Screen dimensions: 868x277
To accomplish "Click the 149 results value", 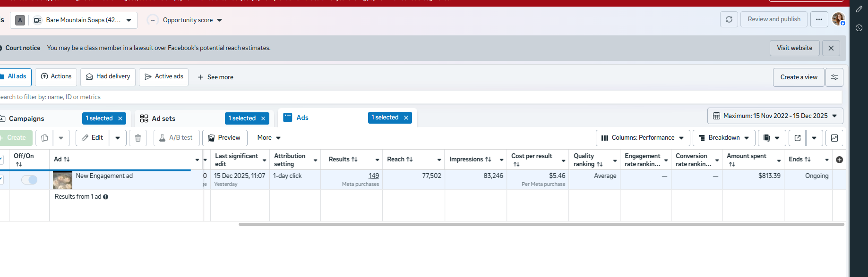I will 374,176.
